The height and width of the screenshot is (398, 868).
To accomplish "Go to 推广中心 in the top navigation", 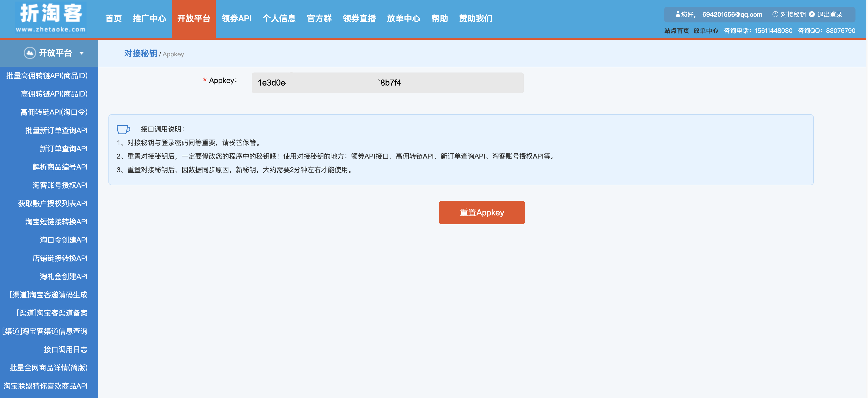I will coord(149,19).
